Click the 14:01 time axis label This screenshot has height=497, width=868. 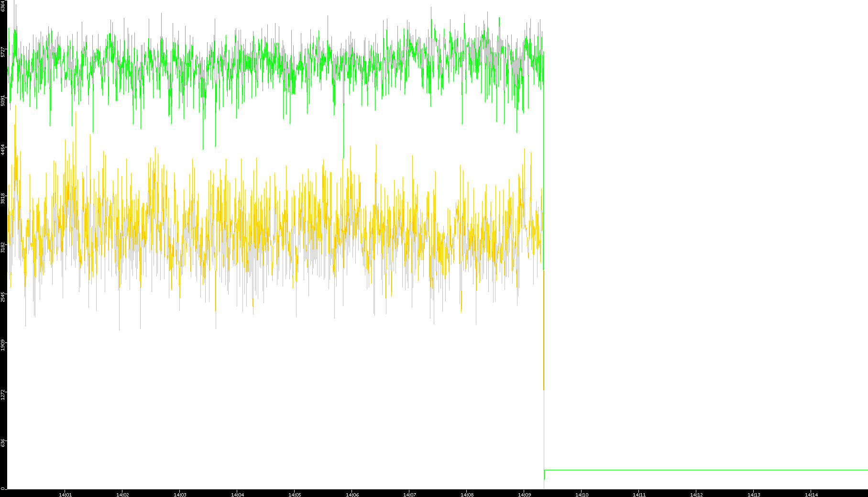[x=65, y=495]
